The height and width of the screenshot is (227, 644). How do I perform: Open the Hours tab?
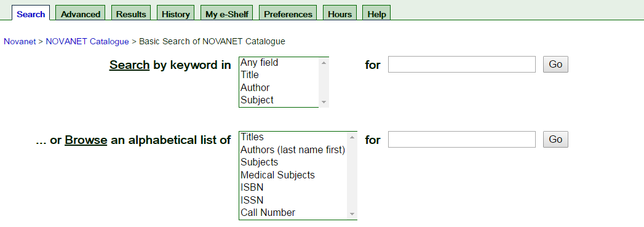click(340, 14)
